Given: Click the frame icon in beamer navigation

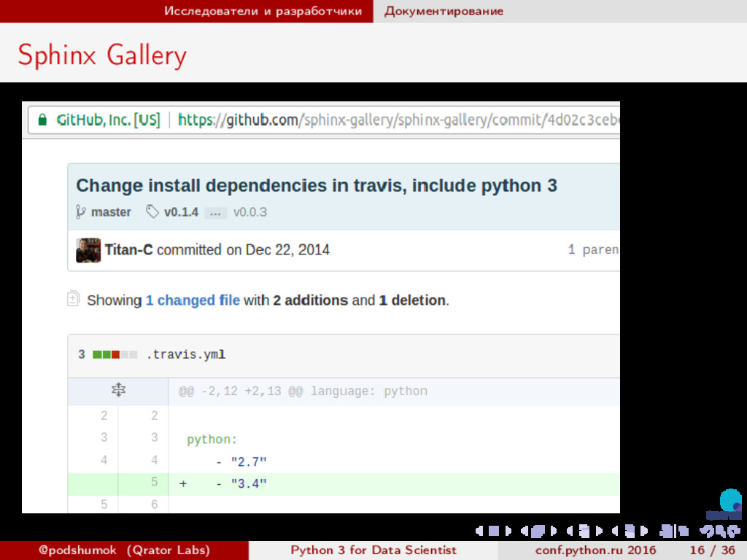Looking at the screenshot, I should (x=538, y=531).
